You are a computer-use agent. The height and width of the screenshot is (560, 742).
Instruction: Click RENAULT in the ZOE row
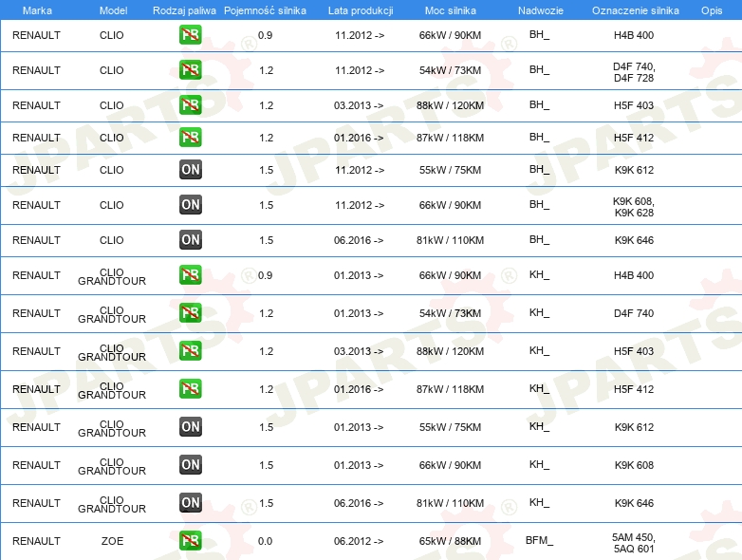click(x=36, y=541)
